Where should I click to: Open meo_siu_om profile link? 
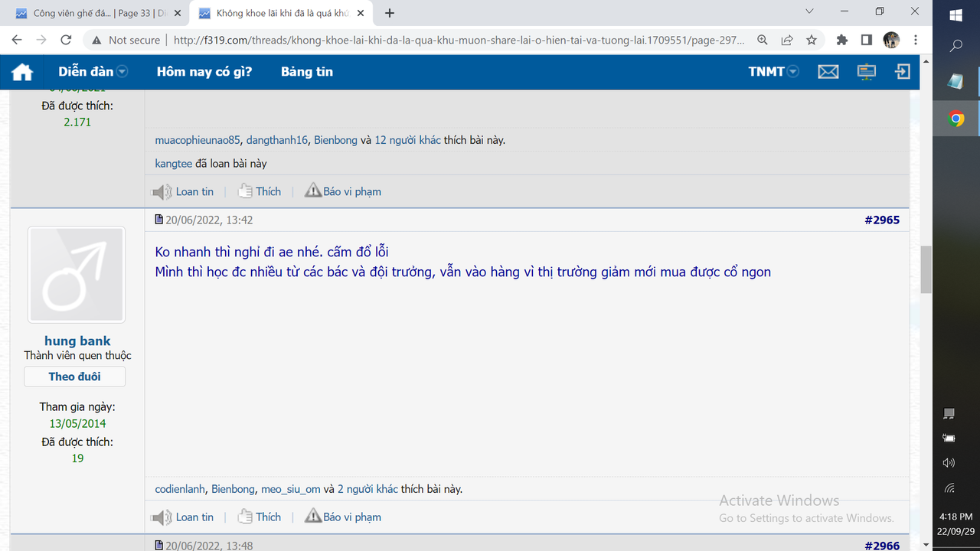291,489
